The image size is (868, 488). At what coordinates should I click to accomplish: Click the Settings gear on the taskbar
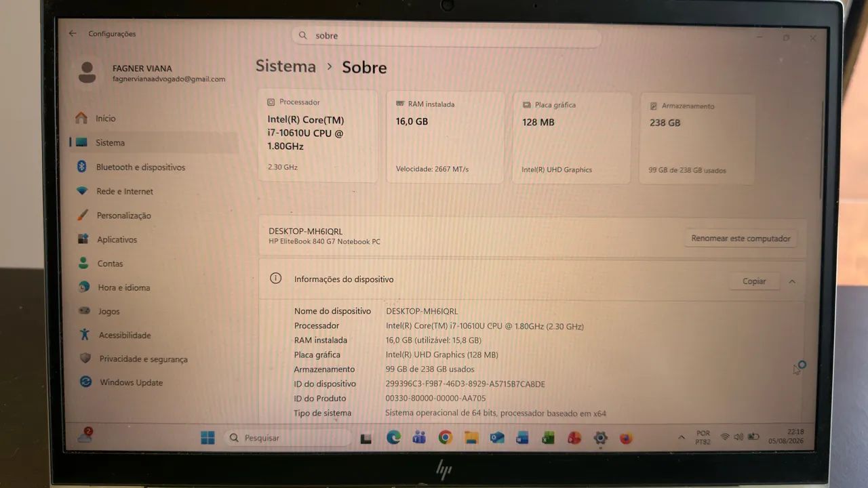point(600,438)
